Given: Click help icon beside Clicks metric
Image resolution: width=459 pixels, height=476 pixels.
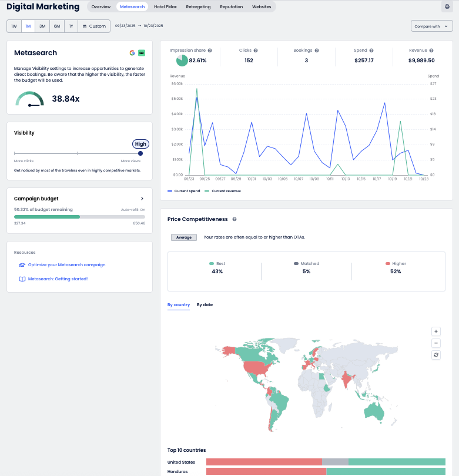Looking at the screenshot, I should click(x=256, y=51).
